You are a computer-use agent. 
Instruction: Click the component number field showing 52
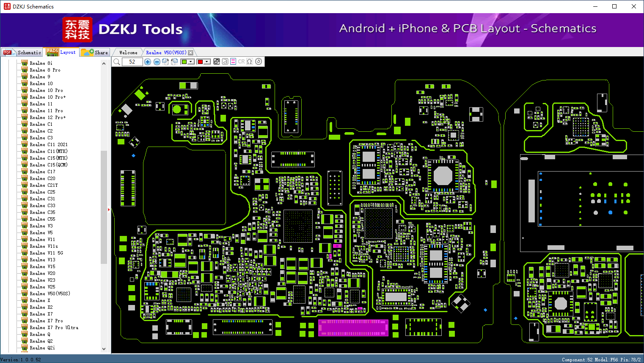(132, 62)
